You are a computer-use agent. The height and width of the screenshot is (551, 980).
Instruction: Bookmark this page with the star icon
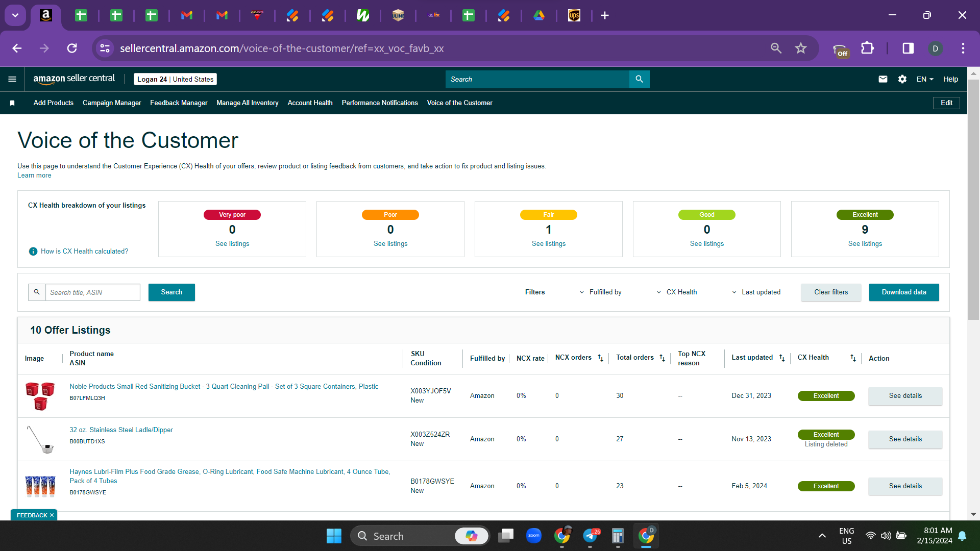point(800,48)
